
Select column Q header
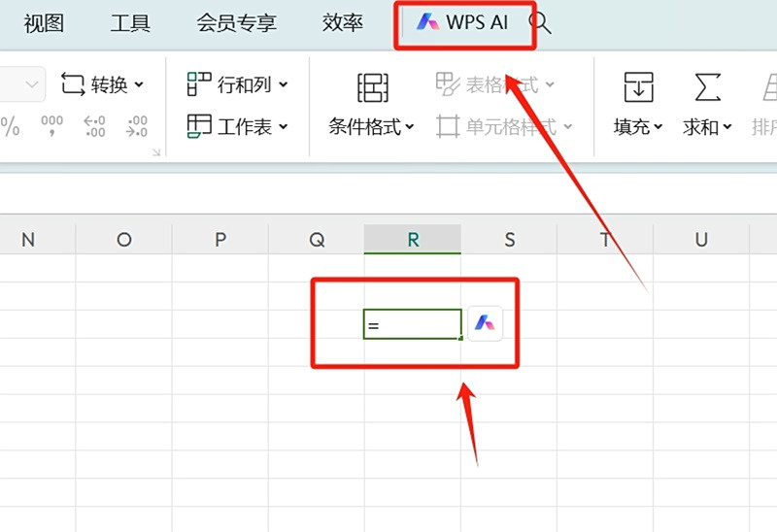point(317,240)
